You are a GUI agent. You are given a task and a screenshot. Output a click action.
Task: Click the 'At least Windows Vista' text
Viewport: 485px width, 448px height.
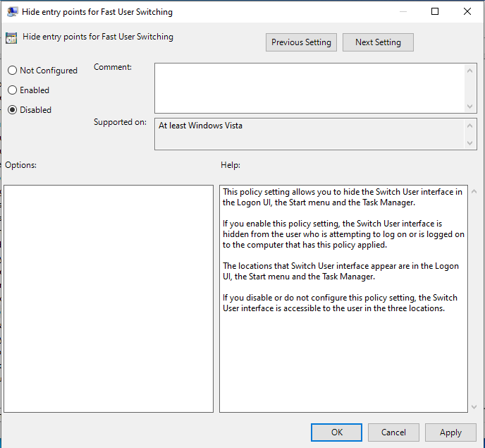(x=200, y=126)
